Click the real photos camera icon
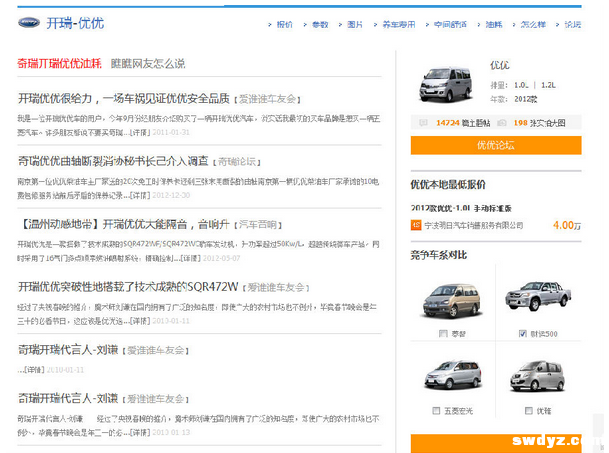Image resolution: width=609 pixels, height=453 pixels. [x=504, y=123]
